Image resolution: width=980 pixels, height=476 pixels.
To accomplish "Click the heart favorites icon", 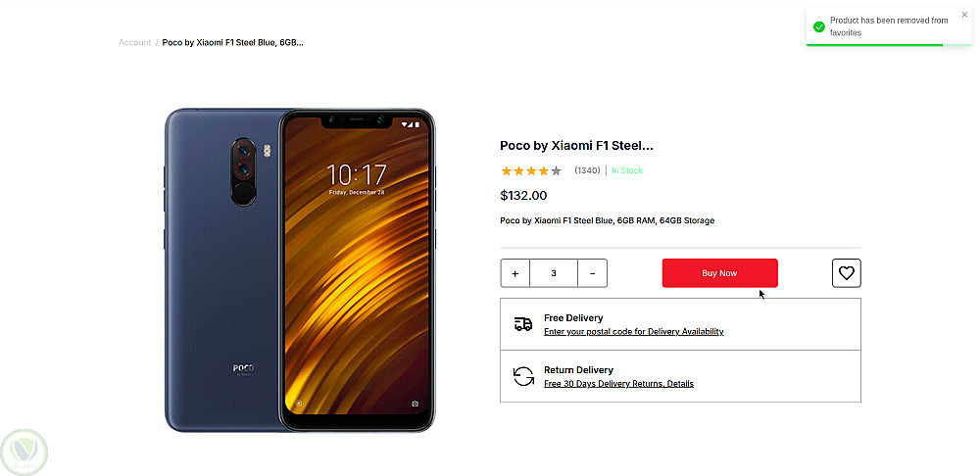I will (847, 273).
